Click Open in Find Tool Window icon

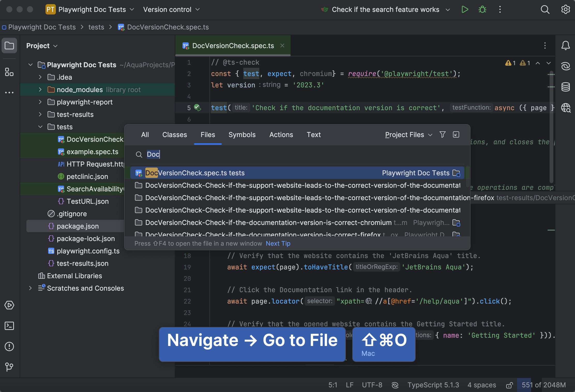coord(456,134)
